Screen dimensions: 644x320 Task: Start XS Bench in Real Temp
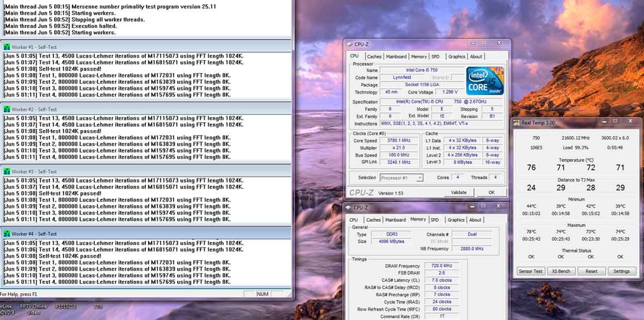561,271
